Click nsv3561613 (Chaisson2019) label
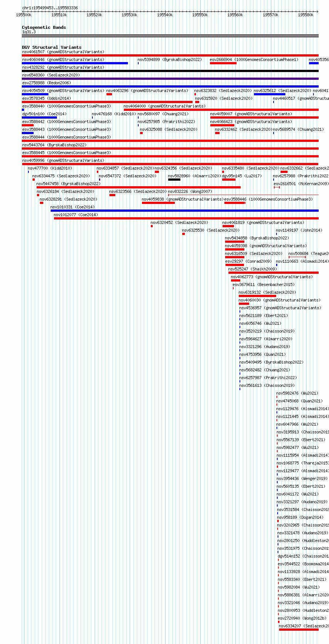Viewport: 329px width, 644px height. [x=267, y=385]
